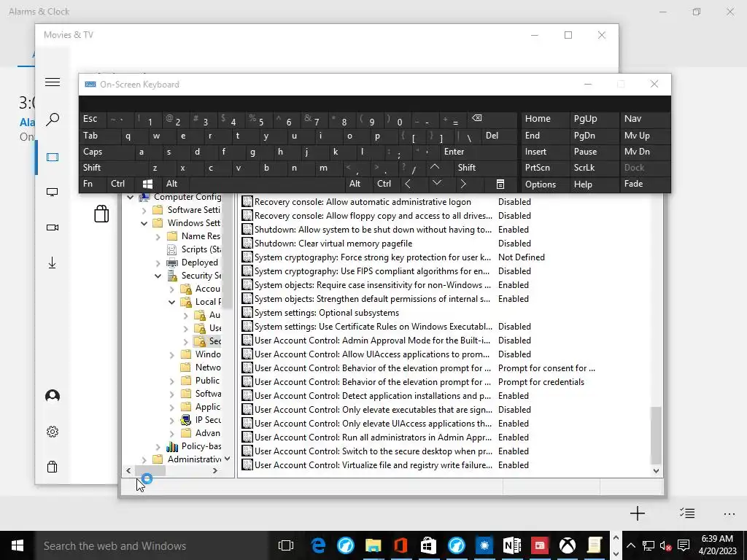Open the Action Center notification icon
747x560 pixels.
click(x=684, y=545)
